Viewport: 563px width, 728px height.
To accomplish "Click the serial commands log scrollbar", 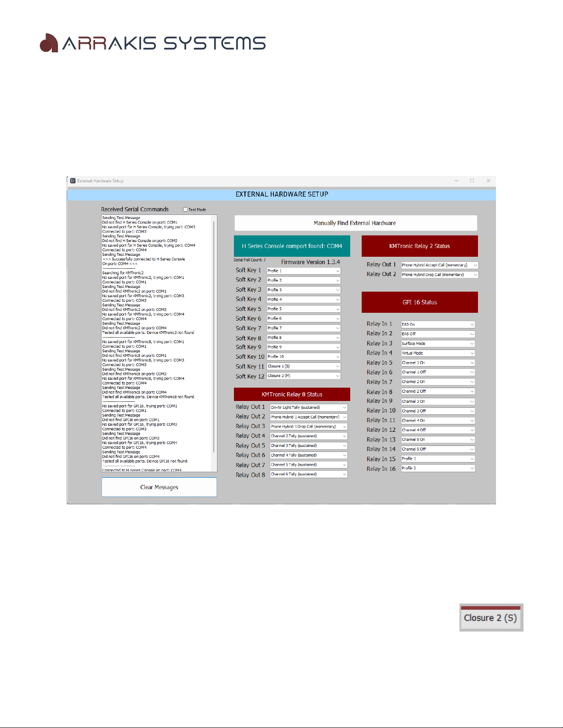I will click(x=214, y=340).
